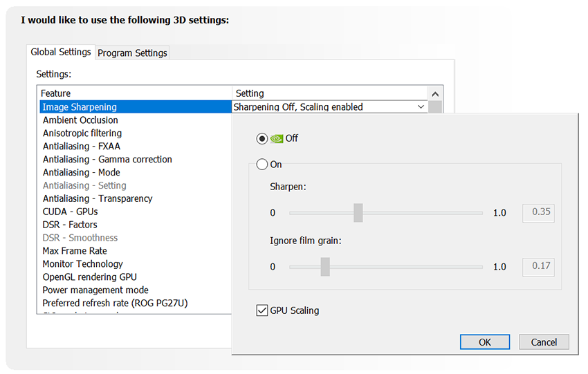The height and width of the screenshot is (374, 588).
Task: Confirm changes with the OK button
Action: [484, 342]
